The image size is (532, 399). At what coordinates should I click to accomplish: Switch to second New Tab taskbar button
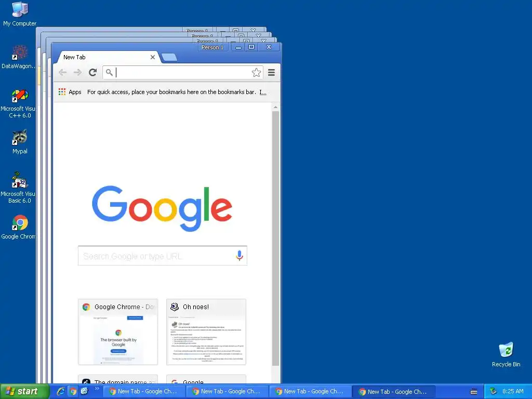tap(227, 391)
